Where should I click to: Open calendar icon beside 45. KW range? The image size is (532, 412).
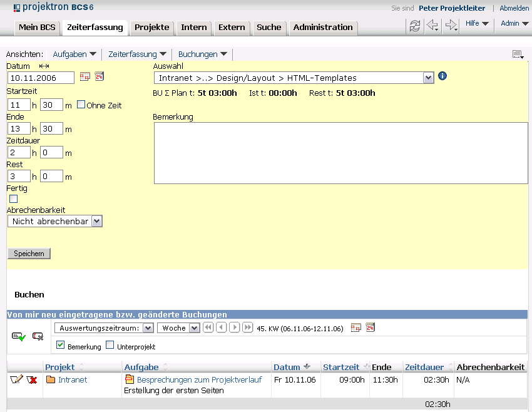pyautogui.click(x=356, y=328)
